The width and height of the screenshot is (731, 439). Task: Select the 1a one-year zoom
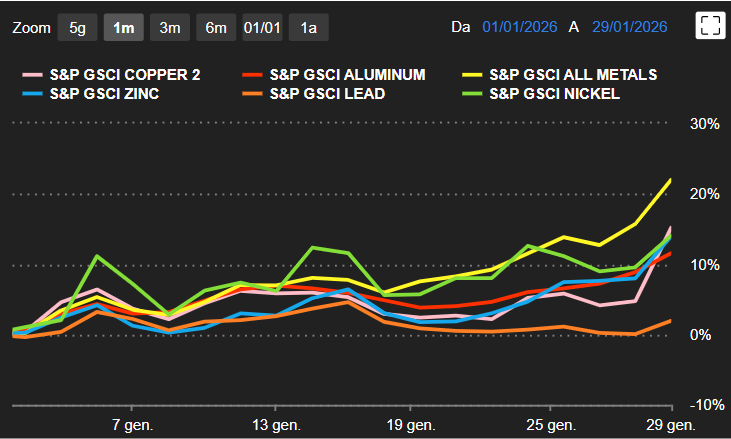308,27
